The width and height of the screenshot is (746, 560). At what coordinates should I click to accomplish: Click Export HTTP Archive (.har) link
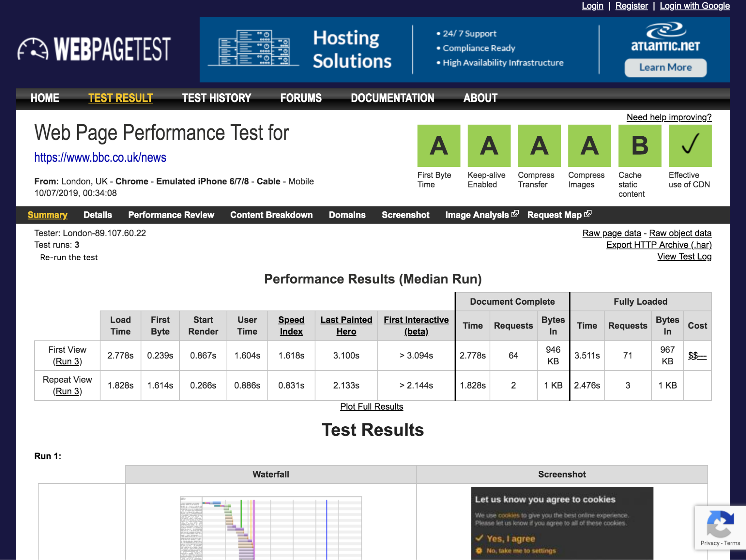[x=658, y=245]
